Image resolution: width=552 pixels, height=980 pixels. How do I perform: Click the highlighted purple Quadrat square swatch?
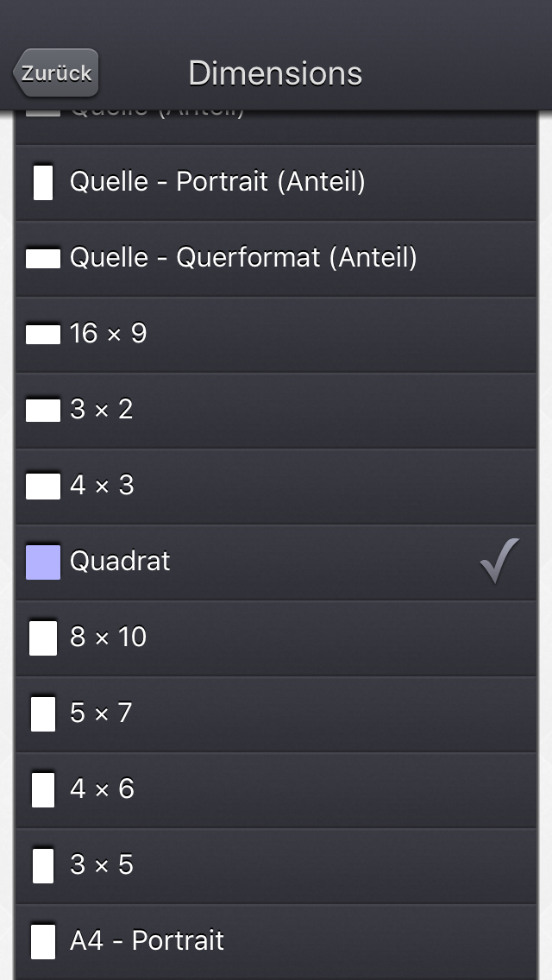point(43,562)
